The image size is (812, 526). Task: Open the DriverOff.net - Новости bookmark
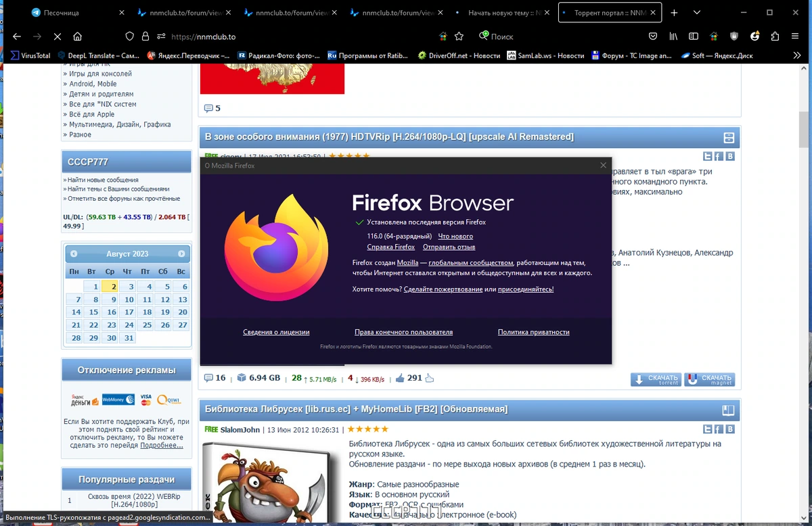(459, 55)
